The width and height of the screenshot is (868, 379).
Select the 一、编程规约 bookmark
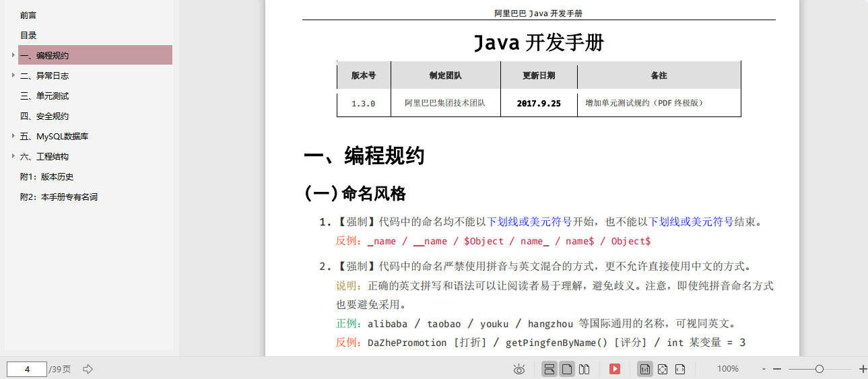(95, 55)
